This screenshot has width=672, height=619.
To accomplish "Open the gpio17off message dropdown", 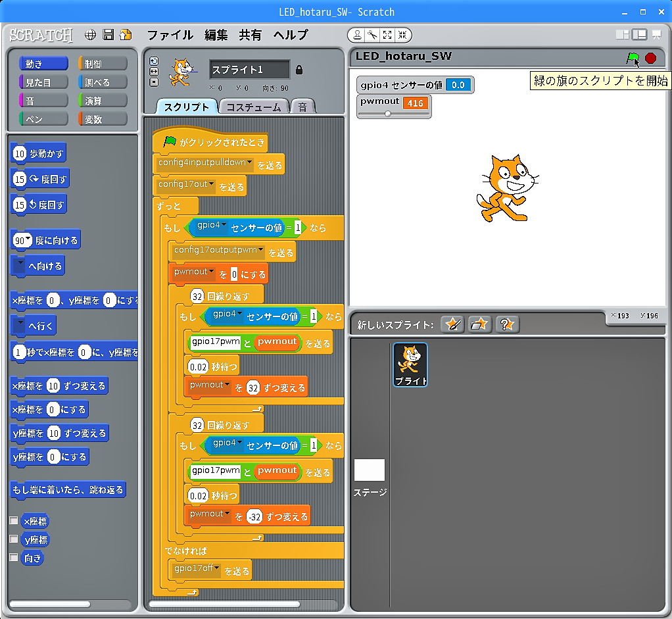I will click(x=216, y=568).
